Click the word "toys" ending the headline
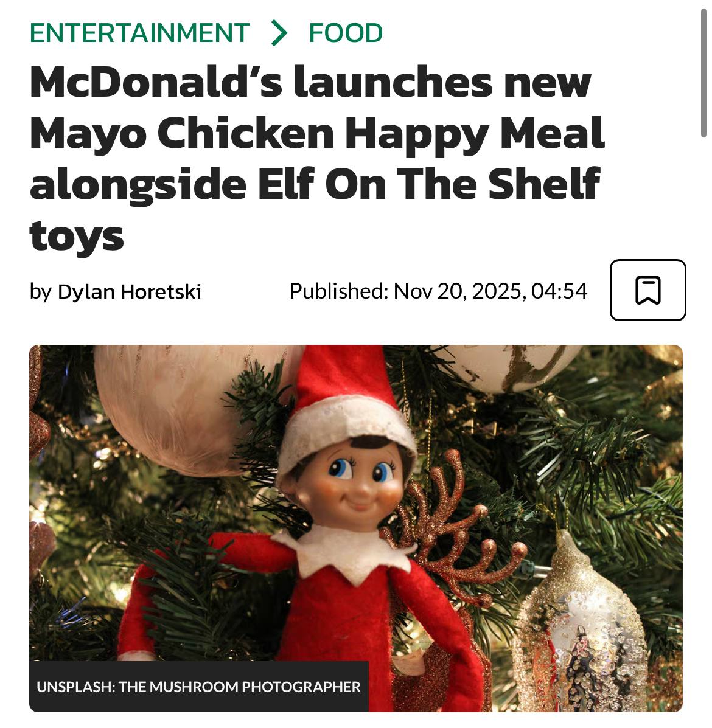 click(x=77, y=235)
